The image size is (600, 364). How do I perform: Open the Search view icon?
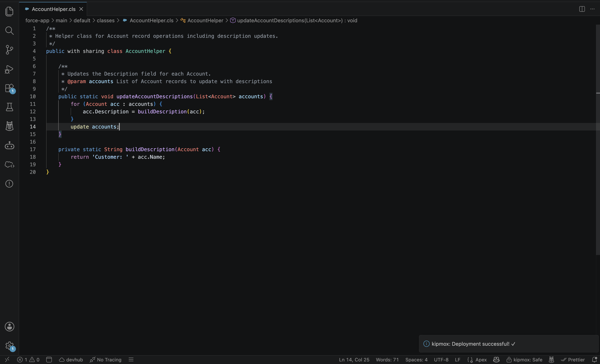(9, 31)
